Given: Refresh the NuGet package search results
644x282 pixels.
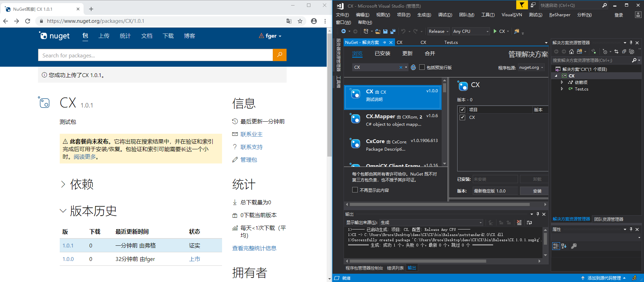Looking at the screenshot, I should click(x=413, y=67).
